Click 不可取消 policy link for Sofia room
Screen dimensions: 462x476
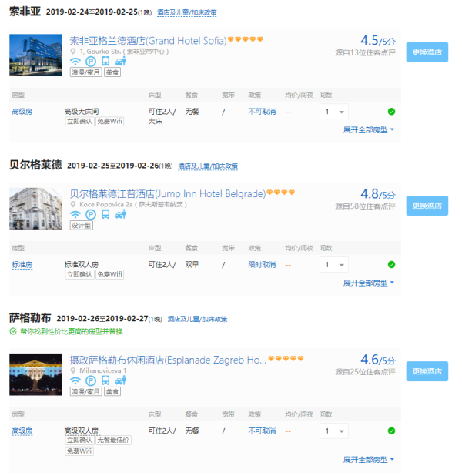[x=262, y=112]
